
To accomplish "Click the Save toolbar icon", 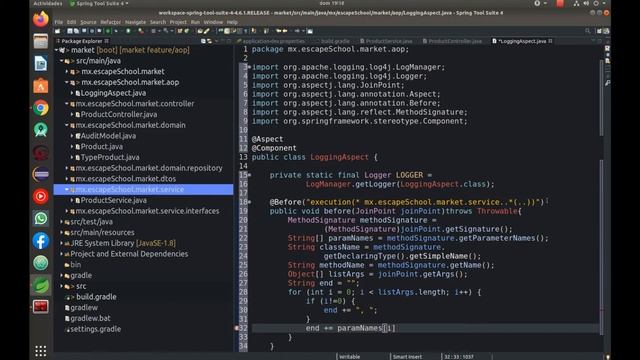I will (x=70, y=31).
